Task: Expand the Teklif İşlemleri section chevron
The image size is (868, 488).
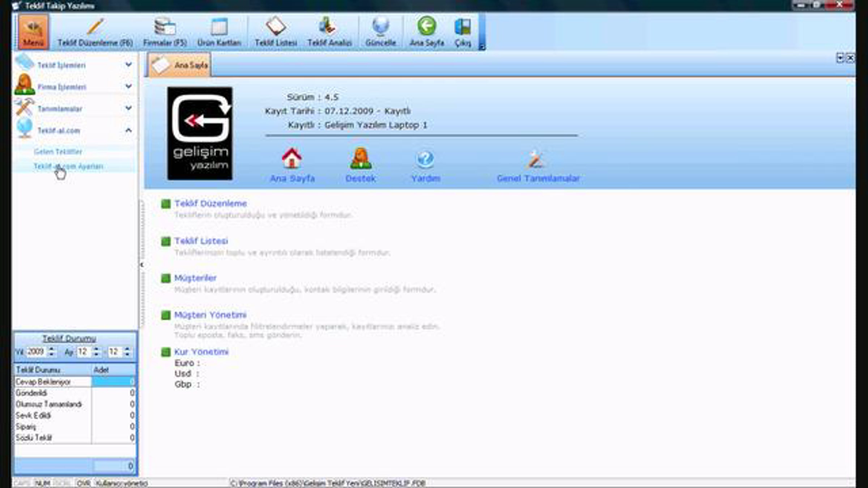Action: [128, 65]
